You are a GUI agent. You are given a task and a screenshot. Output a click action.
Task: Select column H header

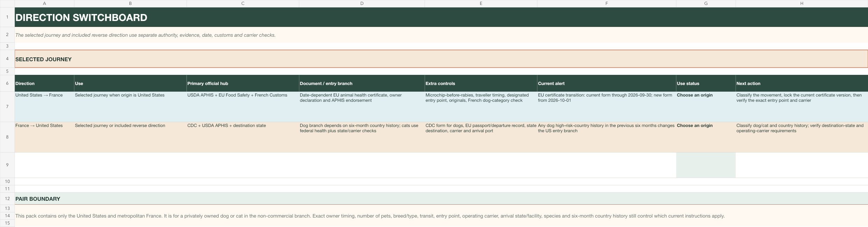tap(801, 3)
